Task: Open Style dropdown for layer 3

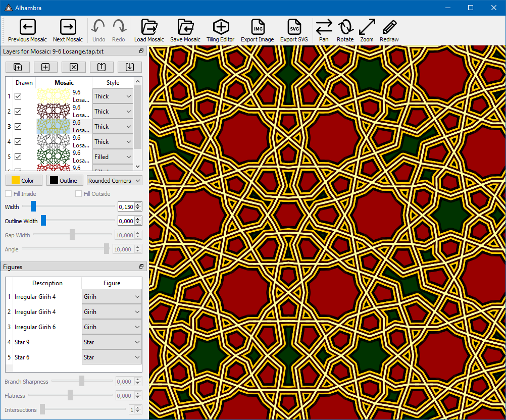Action: (x=113, y=126)
